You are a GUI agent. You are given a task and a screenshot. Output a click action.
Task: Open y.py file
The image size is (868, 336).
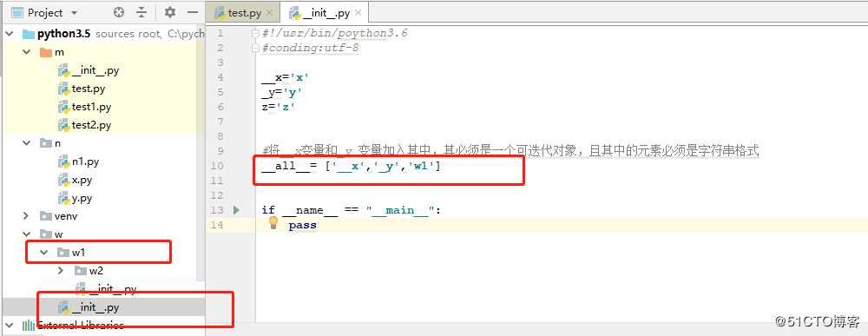click(82, 198)
